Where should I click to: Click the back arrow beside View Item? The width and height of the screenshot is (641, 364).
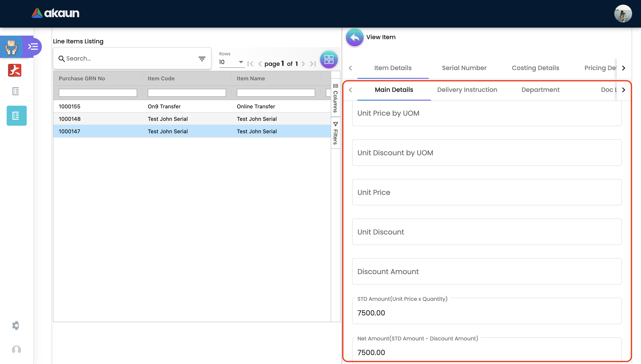[355, 38]
